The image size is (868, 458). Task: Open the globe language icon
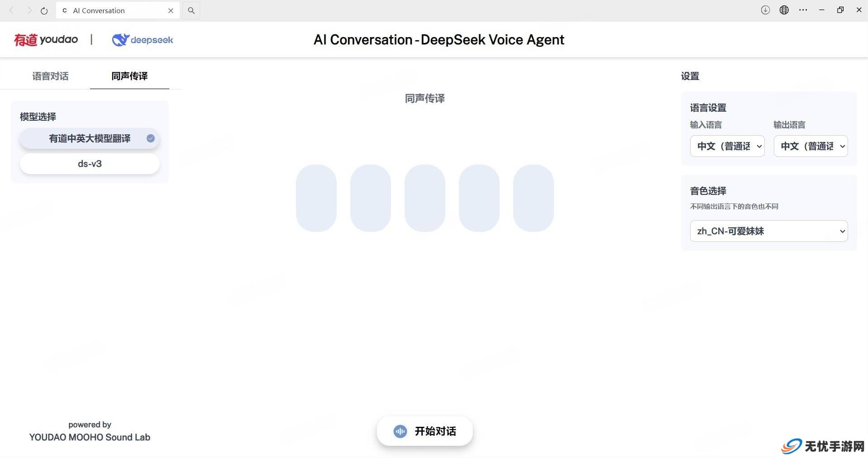point(784,10)
